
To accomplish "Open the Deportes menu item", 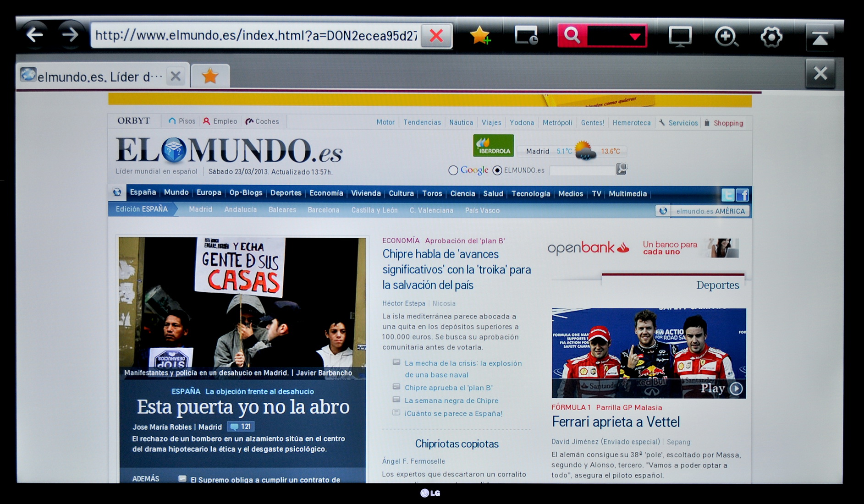I will click(286, 193).
